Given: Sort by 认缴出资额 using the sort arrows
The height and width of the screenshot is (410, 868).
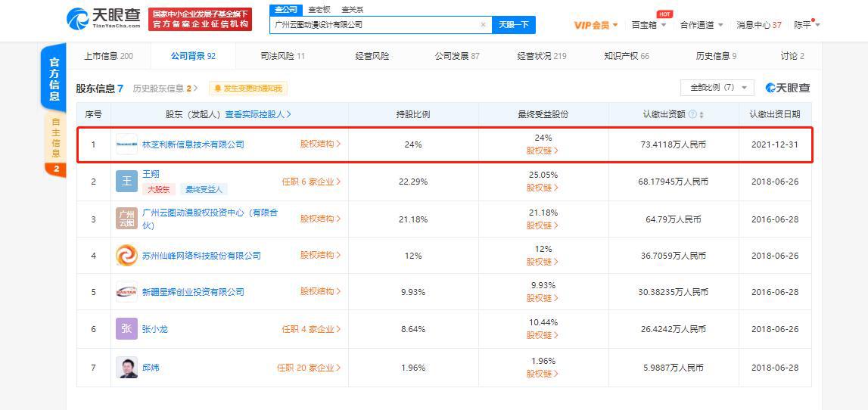Looking at the screenshot, I should (x=702, y=115).
